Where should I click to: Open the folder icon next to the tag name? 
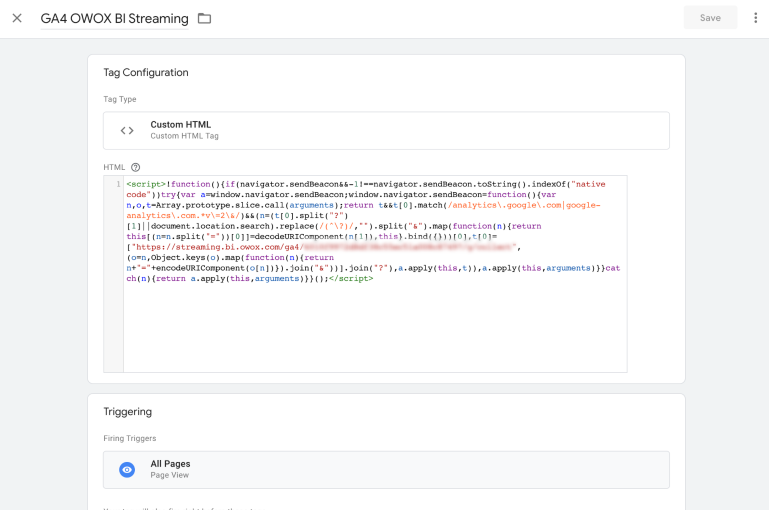(205, 19)
